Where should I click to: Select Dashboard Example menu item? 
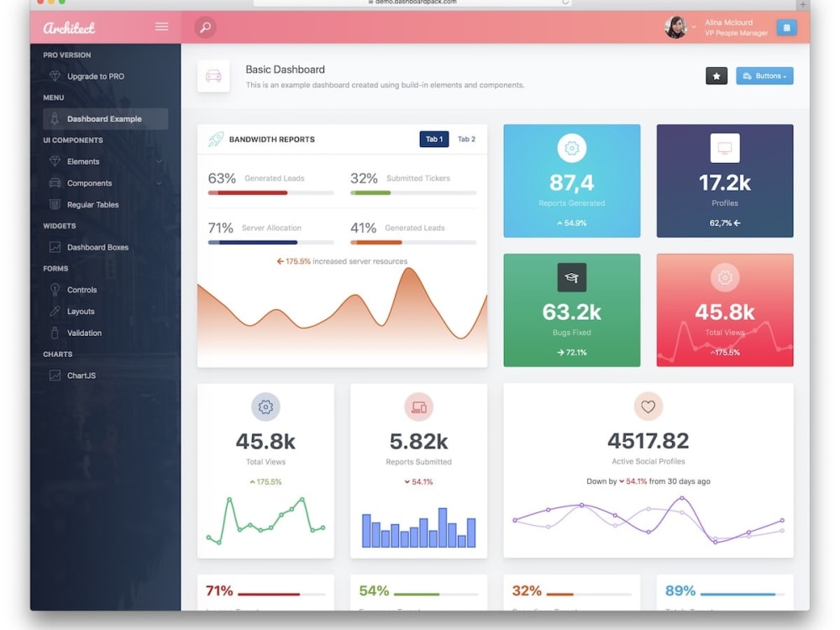click(x=106, y=119)
